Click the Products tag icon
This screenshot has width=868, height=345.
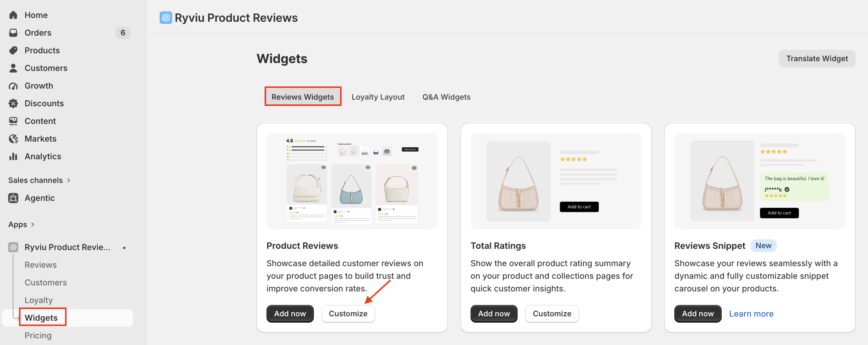click(13, 50)
